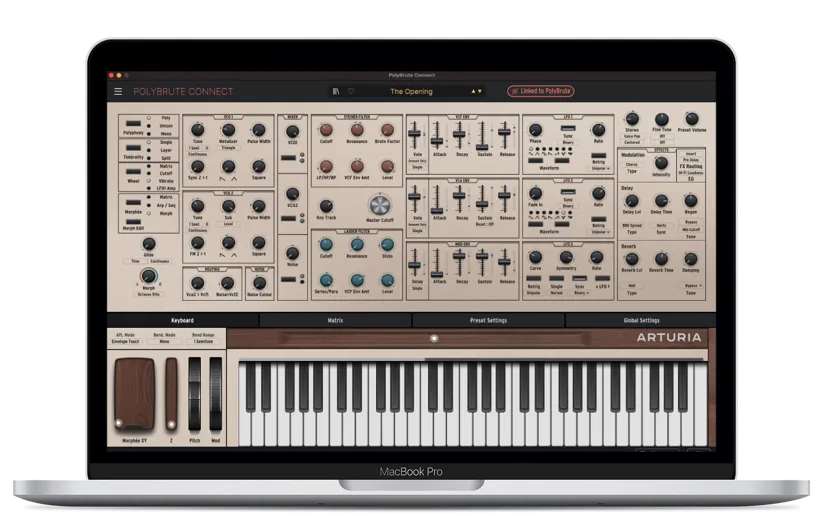823x523 pixels.
Task: Toggle the LFO 1 Sync button
Action: click(x=568, y=128)
